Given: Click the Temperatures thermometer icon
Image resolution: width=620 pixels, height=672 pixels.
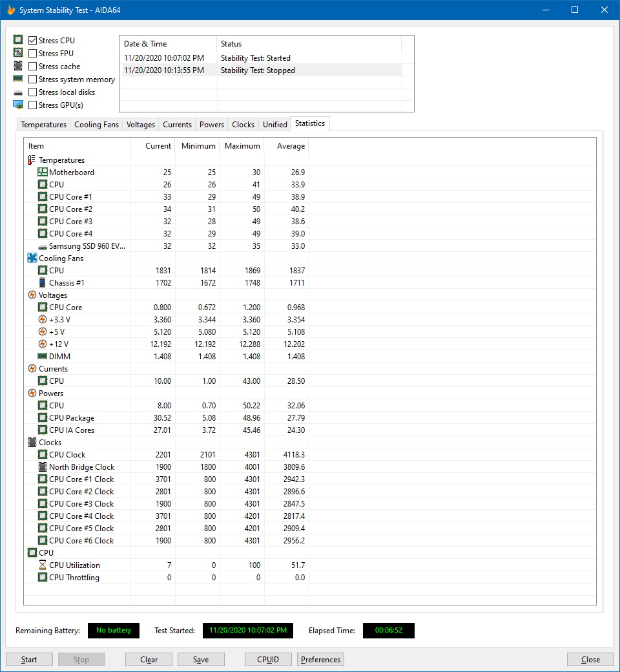Looking at the screenshot, I should point(32,160).
